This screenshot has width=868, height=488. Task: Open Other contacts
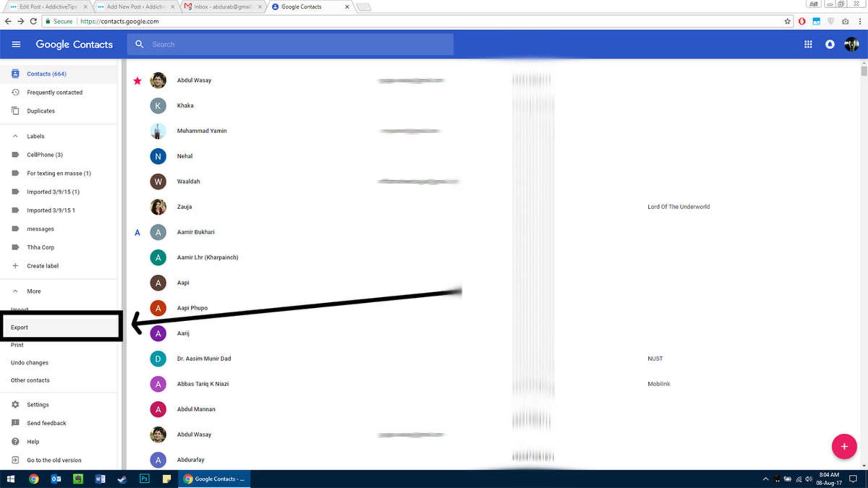point(30,380)
